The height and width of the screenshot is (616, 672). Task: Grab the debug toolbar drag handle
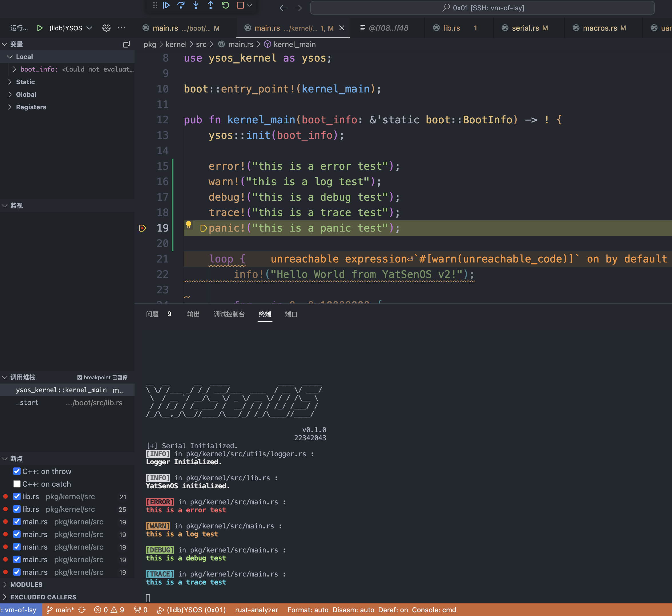click(155, 5)
